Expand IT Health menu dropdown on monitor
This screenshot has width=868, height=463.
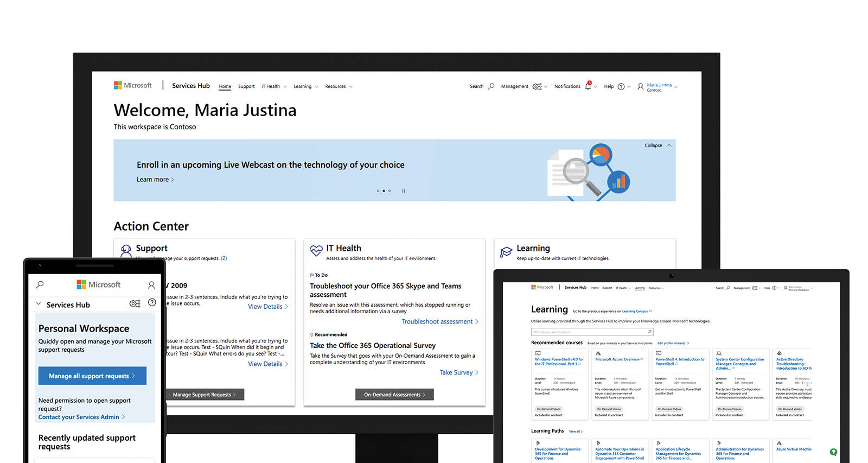(x=285, y=87)
